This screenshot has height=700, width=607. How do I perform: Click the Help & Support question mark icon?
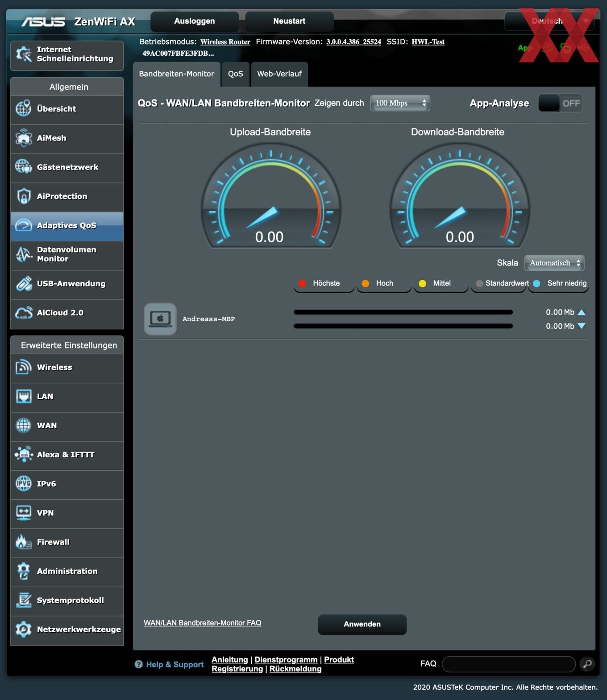pyautogui.click(x=138, y=664)
